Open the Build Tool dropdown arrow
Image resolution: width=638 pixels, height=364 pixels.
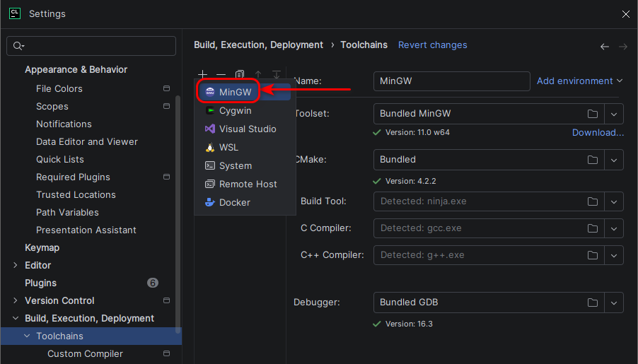pyautogui.click(x=613, y=201)
